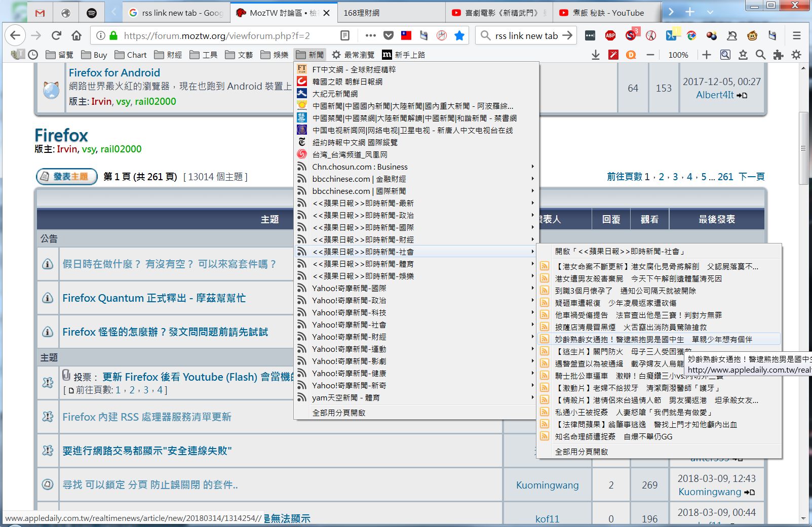This screenshot has width=812, height=527.
Task: Toggle the blue star bookmark for this page
Action: [x=459, y=35]
